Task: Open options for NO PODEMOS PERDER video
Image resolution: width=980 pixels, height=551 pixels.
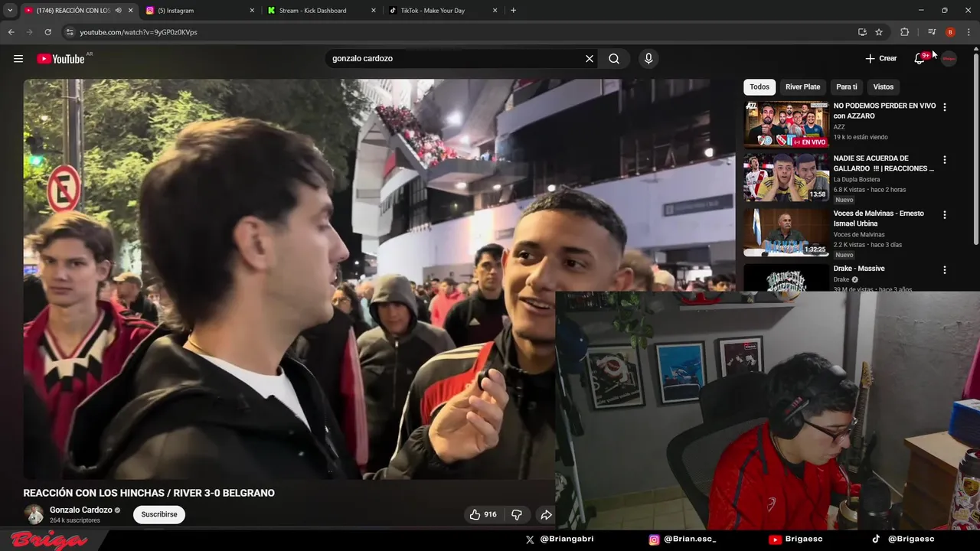Action: (944, 107)
